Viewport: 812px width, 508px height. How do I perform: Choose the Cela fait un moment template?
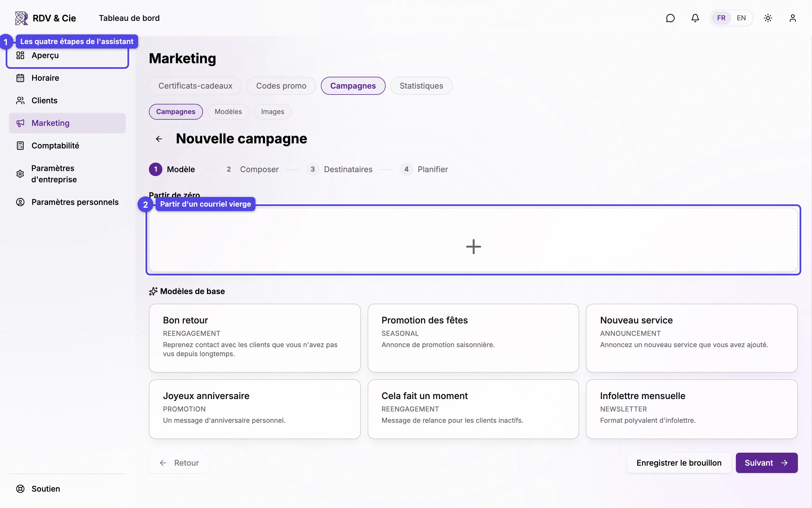point(473,409)
